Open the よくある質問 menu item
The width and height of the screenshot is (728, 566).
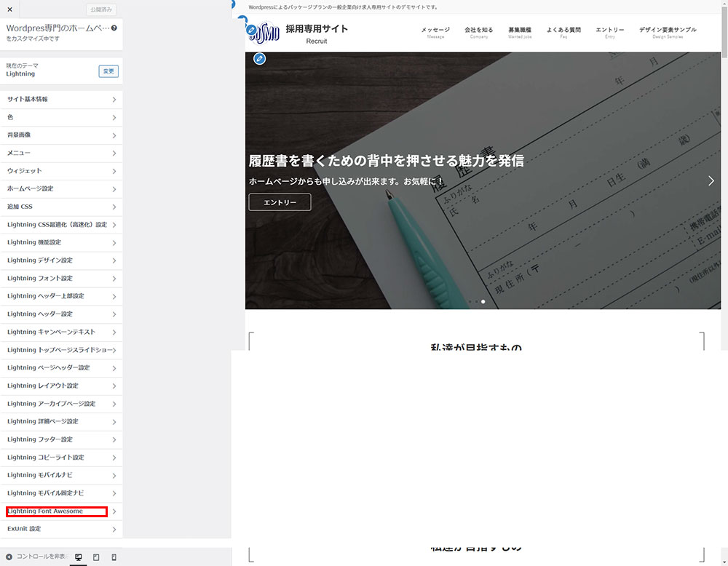pyautogui.click(x=563, y=31)
